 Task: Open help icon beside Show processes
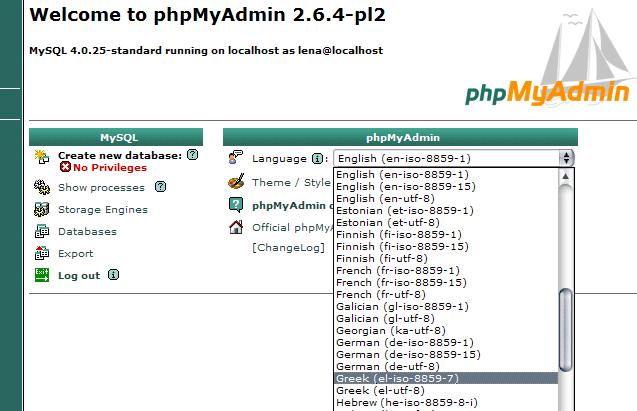point(160,186)
